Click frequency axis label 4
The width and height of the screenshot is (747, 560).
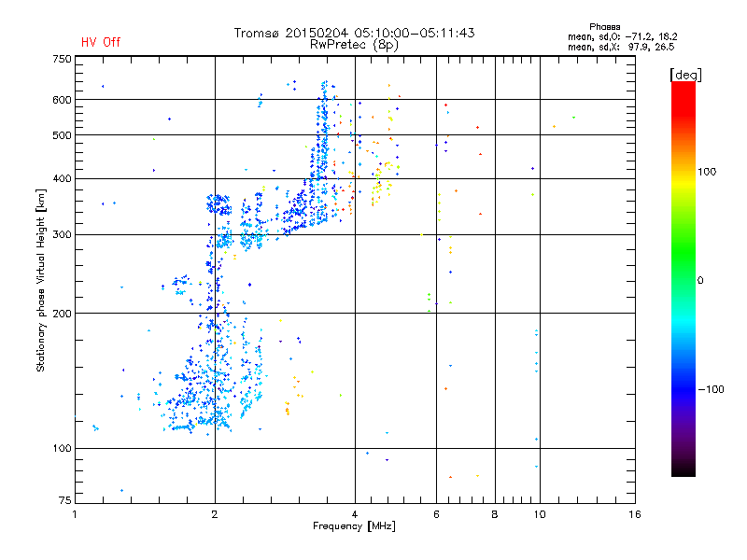pos(355,514)
